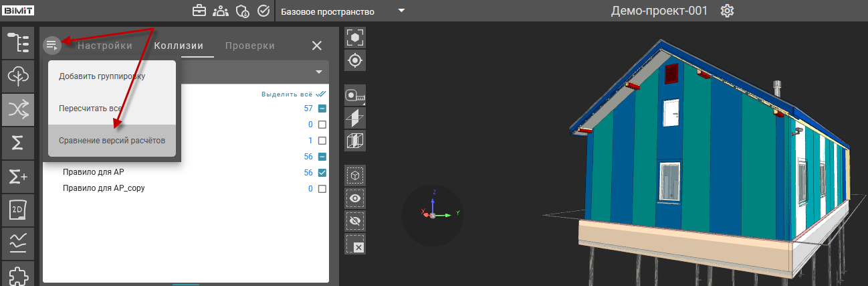Open project settings gear icon
The image size is (868, 286).
point(728,11)
